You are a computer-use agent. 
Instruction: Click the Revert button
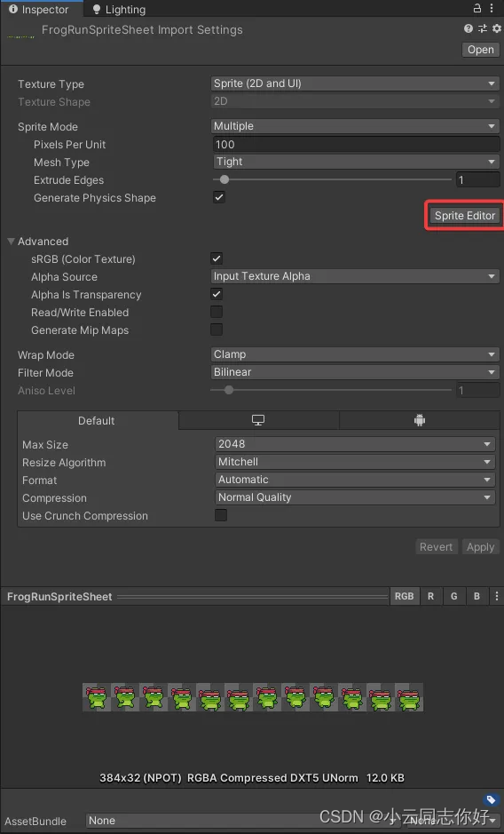pos(436,547)
